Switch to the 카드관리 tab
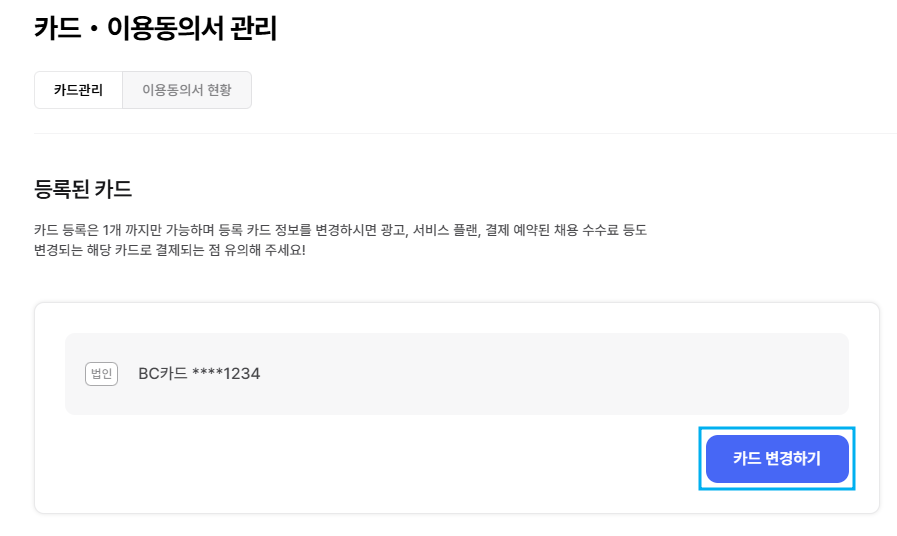 point(78,90)
